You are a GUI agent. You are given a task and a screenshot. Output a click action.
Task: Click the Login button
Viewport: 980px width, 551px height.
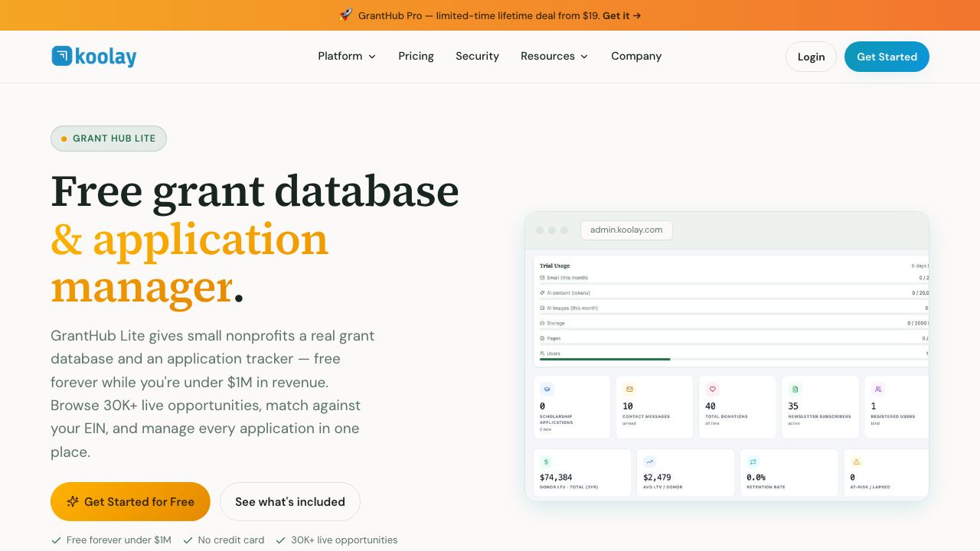coord(811,57)
